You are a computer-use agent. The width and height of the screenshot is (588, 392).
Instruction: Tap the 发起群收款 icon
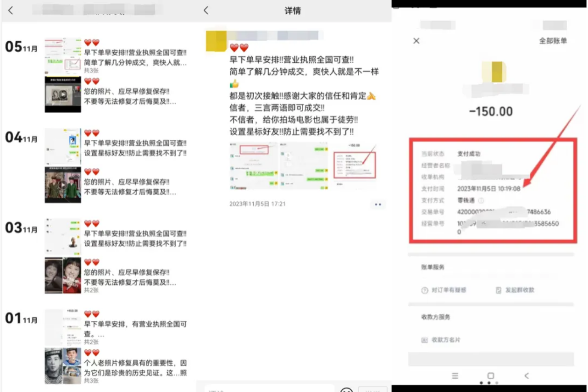pos(499,290)
